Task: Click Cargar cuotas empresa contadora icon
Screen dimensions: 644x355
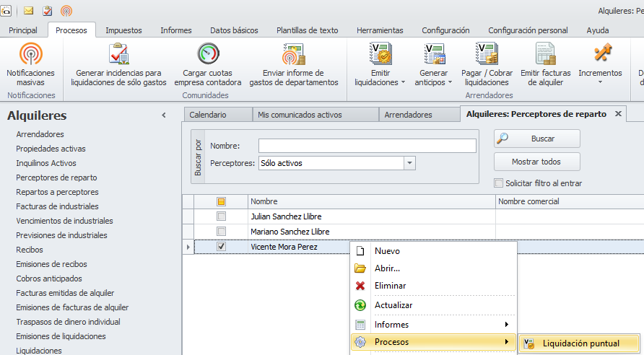Action: pyautogui.click(x=207, y=55)
